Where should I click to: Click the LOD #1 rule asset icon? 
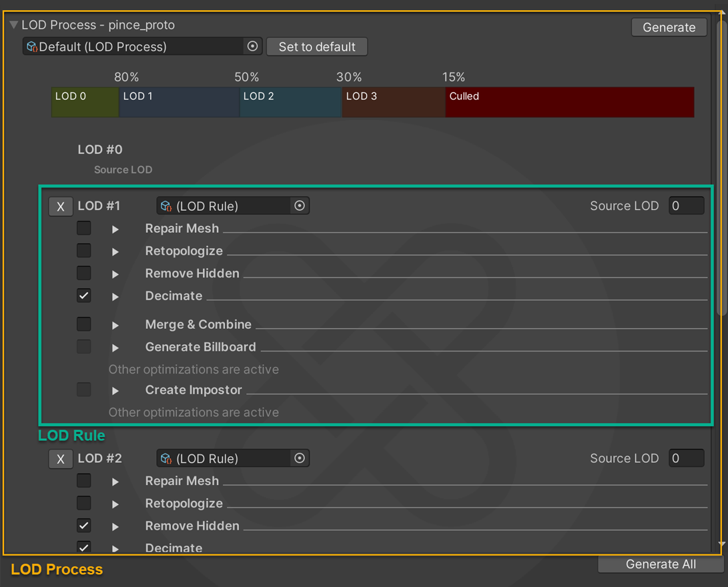click(x=166, y=206)
